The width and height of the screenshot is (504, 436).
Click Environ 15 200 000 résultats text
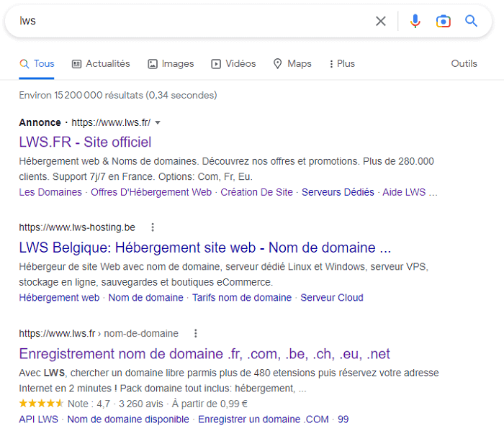[117, 95]
